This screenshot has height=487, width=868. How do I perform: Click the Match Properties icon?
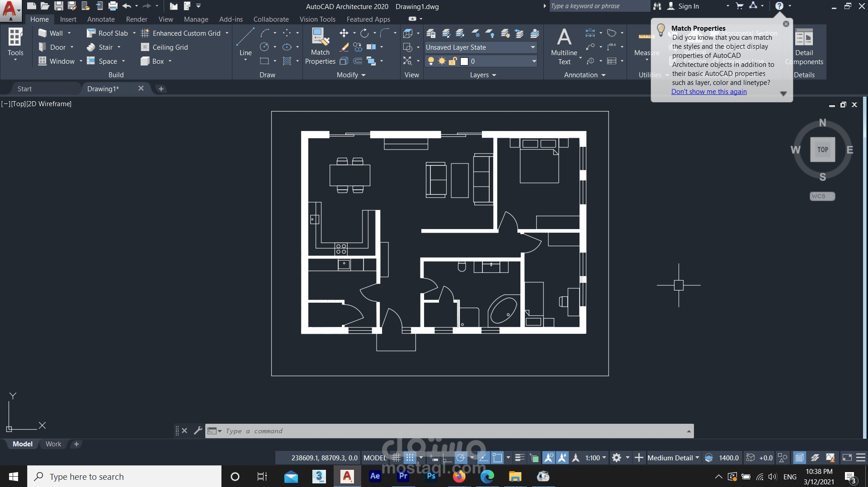click(x=320, y=37)
